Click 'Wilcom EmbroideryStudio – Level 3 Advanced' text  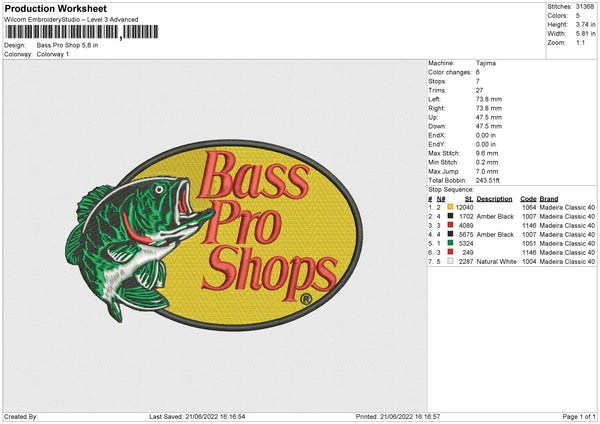point(71,20)
